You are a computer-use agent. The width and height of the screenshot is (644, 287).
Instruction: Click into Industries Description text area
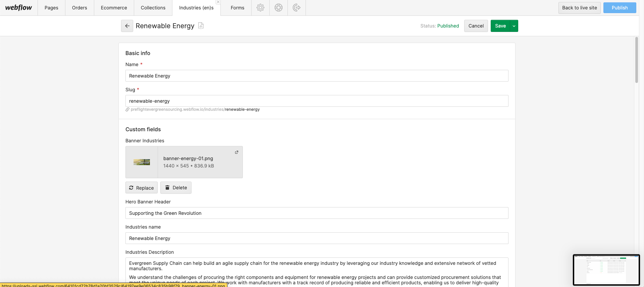[317, 272]
